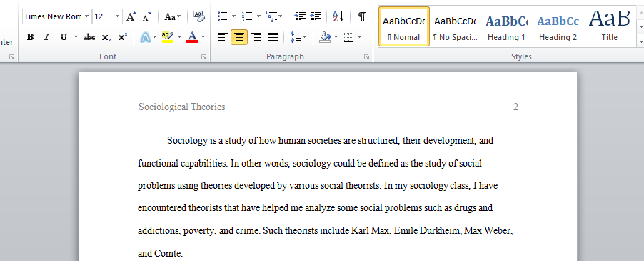Toggle Superscript formatting
The image size is (644, 261).
pos(122,37)
